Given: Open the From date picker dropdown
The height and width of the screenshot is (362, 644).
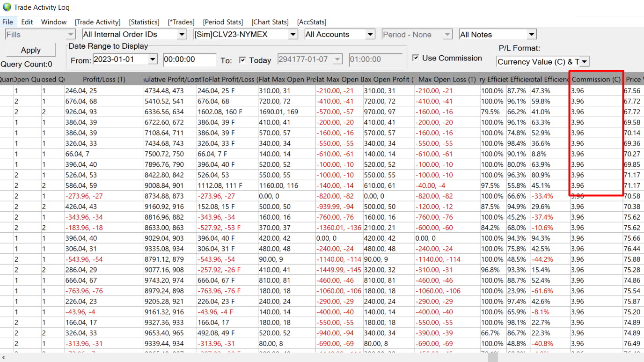Looking at the screenshot, I should (x=153, y=59).
